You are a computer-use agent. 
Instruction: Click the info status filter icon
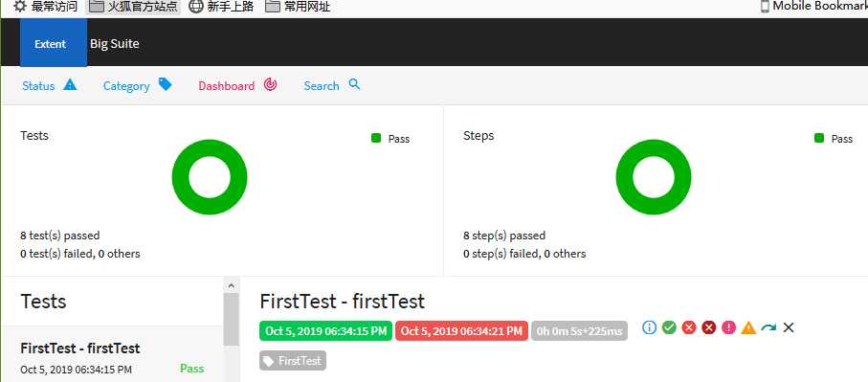point(650,327)
